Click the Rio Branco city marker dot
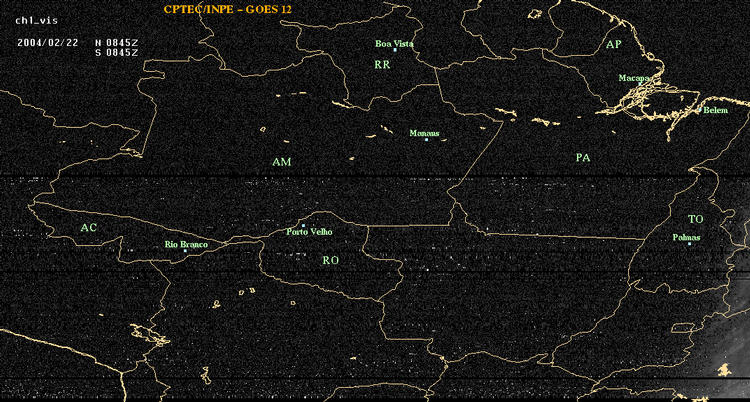This screenshot has height=402, width=750. (x=185, y=251)
